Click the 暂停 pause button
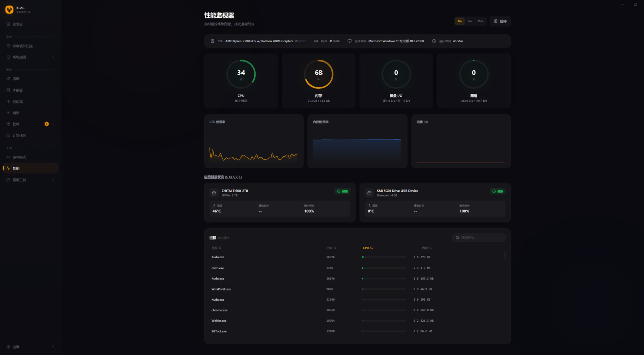 [x=500, y=21]
